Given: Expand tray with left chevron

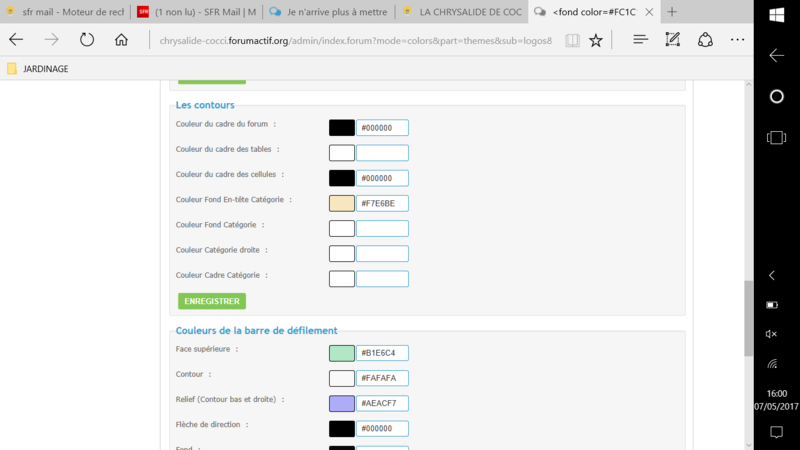Looking at the screenshot, I should [x=772, y=276].
